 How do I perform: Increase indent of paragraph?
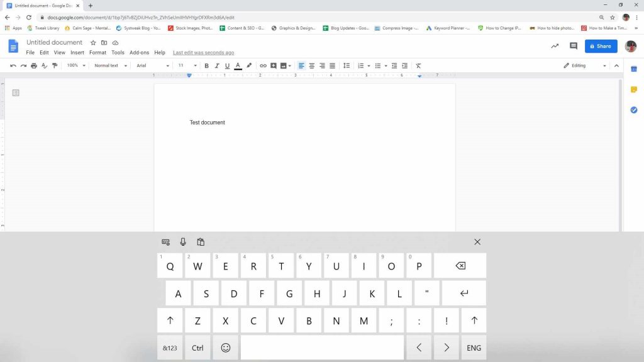pos(404,65)
